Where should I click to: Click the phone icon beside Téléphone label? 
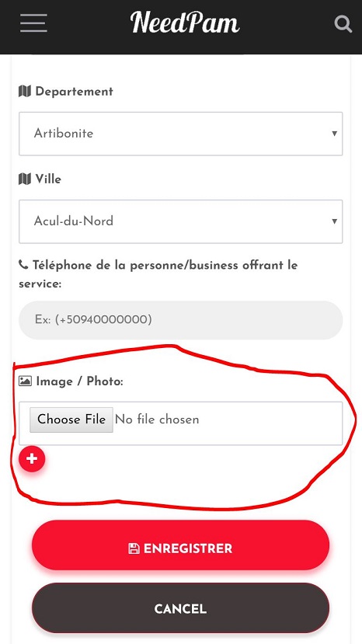23,265
